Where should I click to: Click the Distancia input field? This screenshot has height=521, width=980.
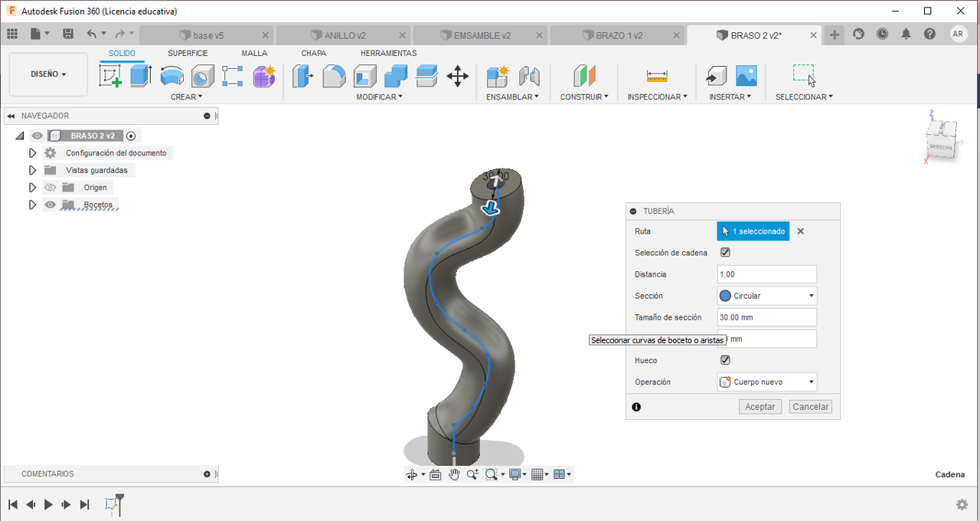(767, 274)
